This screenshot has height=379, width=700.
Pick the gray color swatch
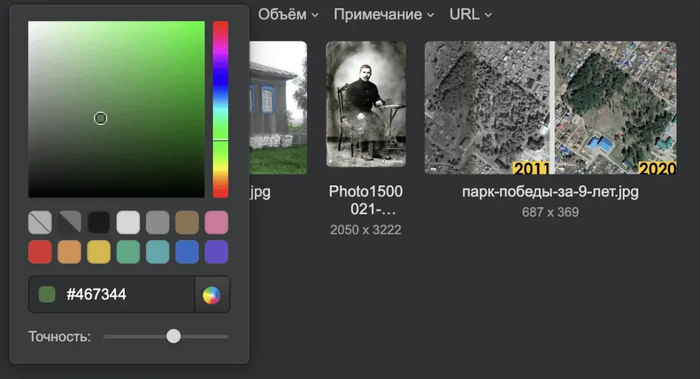click(x=158, y=222)
